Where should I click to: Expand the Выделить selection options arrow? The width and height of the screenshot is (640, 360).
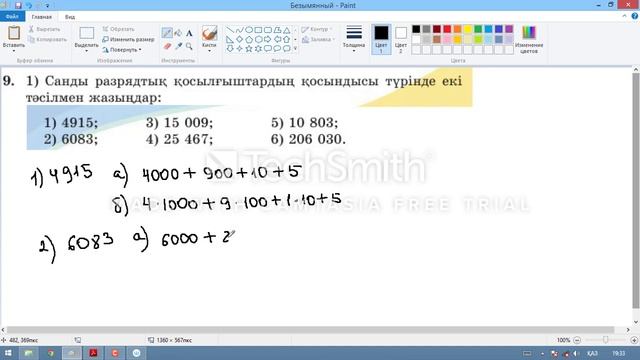pos(87,50)
